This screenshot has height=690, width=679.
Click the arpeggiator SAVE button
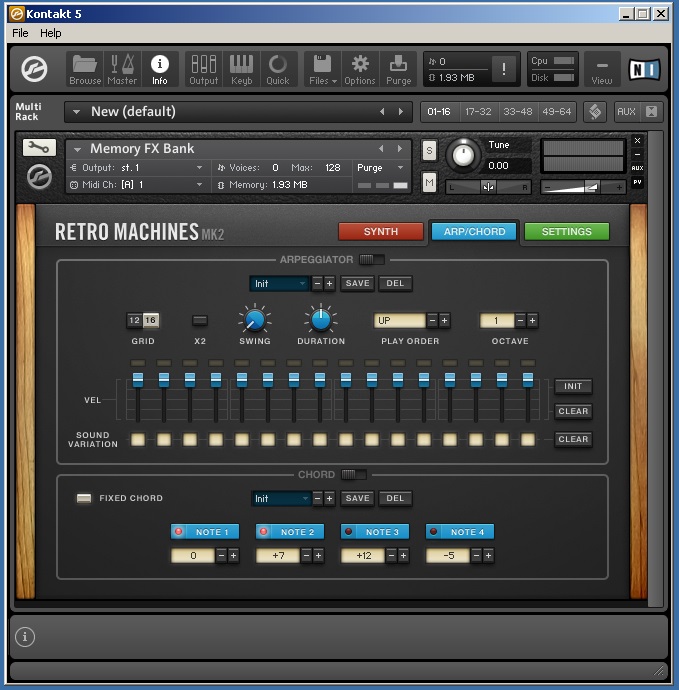(357, 284)
